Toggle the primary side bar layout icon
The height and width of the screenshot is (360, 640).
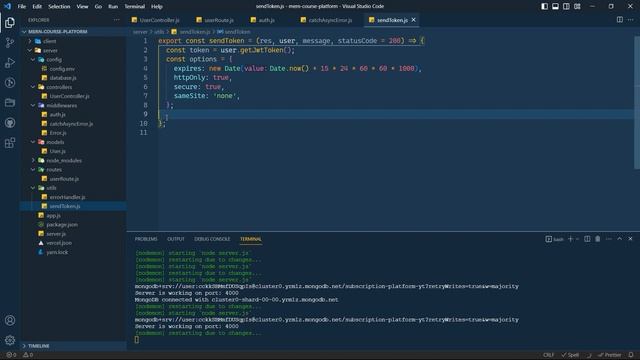click(544, 7)
